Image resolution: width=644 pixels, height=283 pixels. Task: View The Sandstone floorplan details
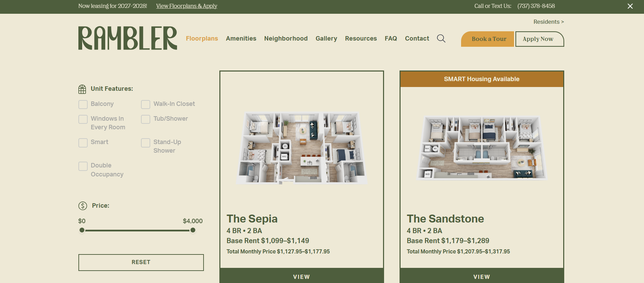tap(482, 276)
